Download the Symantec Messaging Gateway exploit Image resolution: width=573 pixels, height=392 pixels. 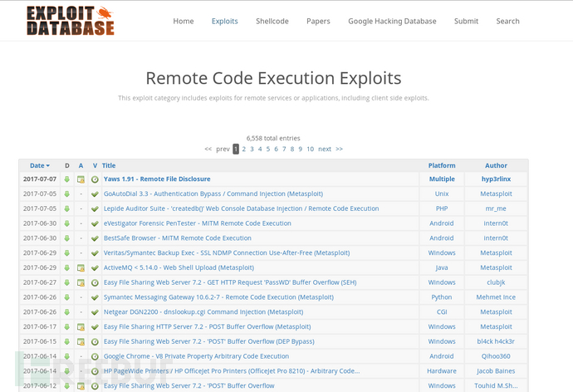pos(67,297)
